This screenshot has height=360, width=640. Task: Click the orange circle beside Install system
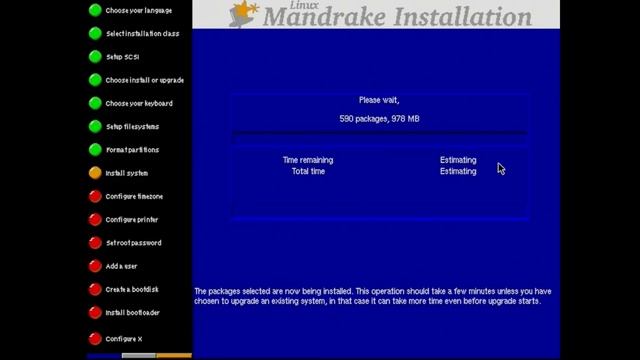95,173
